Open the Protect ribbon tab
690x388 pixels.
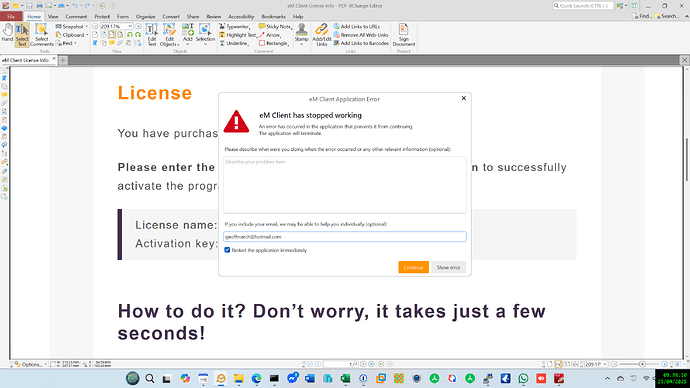[x=102, y=16]
